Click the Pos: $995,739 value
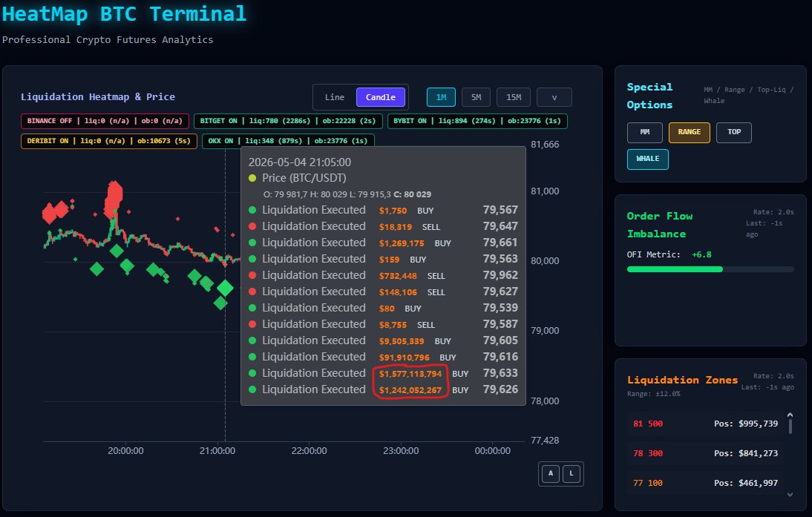The height and width of the screenshot is (517, 812). coord(746,424)
